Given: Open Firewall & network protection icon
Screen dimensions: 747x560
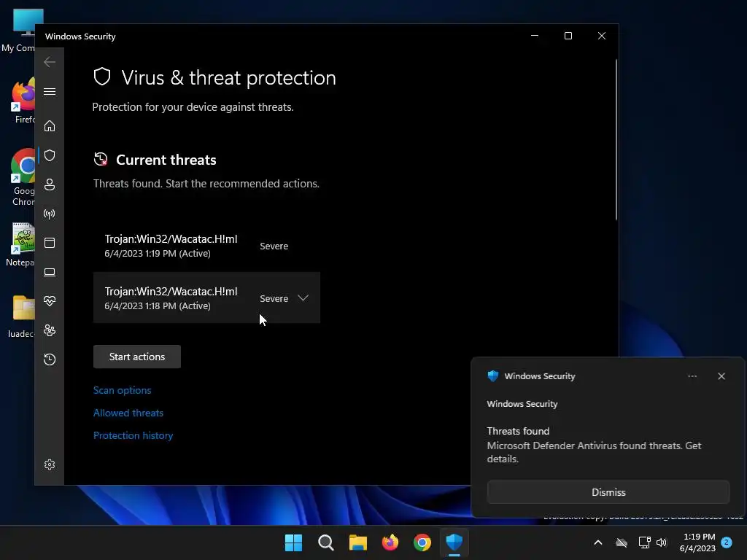Looking at the screenshot, I should pos(50,214).
